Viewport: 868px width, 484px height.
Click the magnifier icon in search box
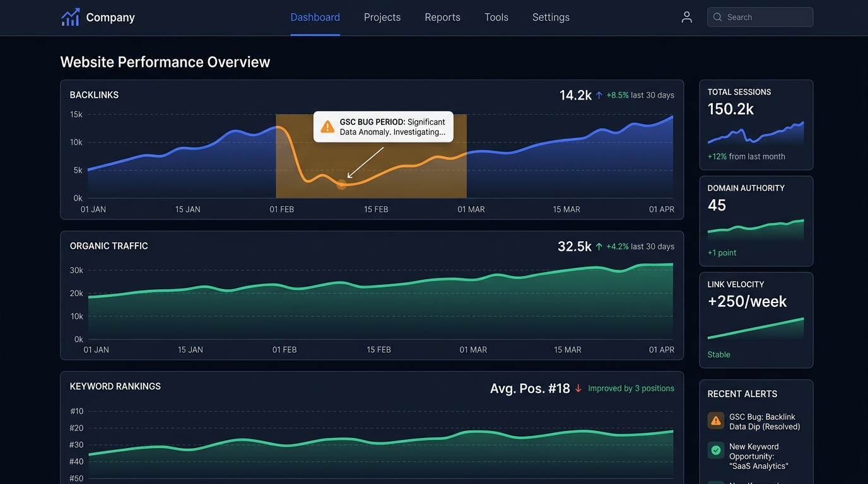pyautogui.click(x=717, y=17)
